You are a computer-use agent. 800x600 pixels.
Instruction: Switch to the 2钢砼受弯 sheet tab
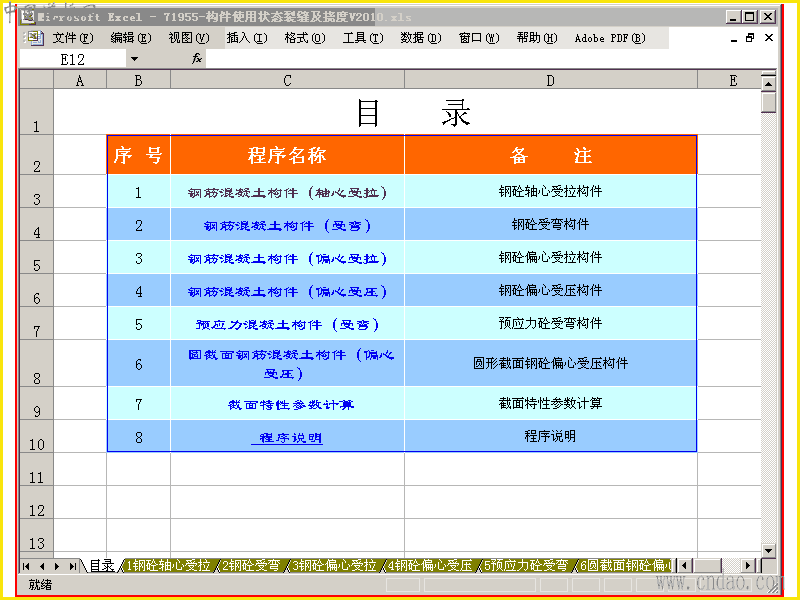tap(252, 565)
